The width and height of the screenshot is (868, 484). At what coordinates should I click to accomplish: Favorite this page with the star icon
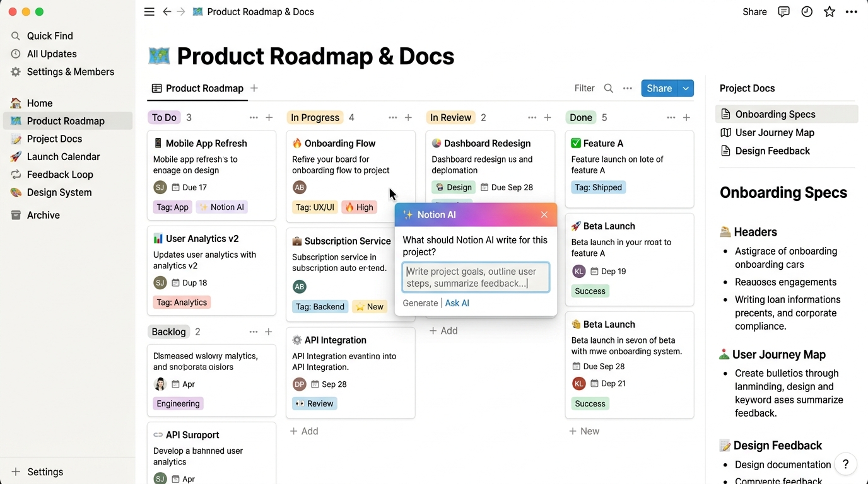830,12
